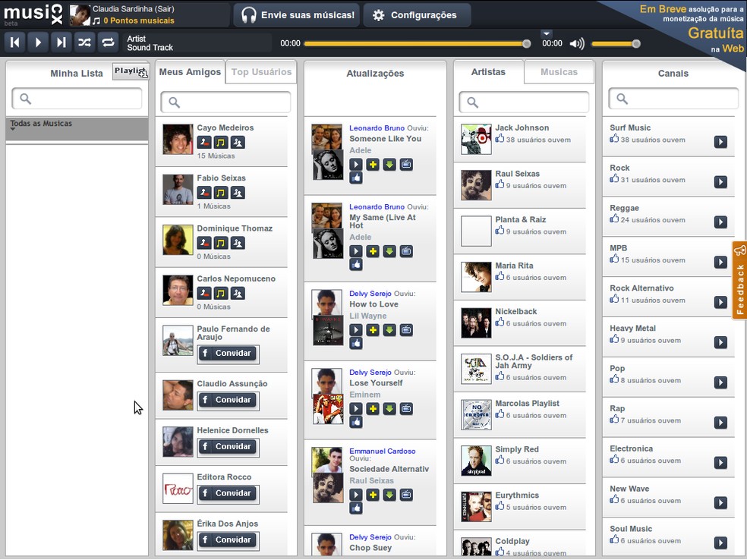Open Playlist tab in Minha Lista

(x=131, y=71)
